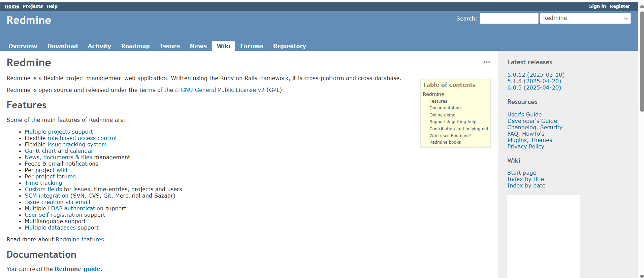Jump to Support & getting help section

[x=453, y=122]
